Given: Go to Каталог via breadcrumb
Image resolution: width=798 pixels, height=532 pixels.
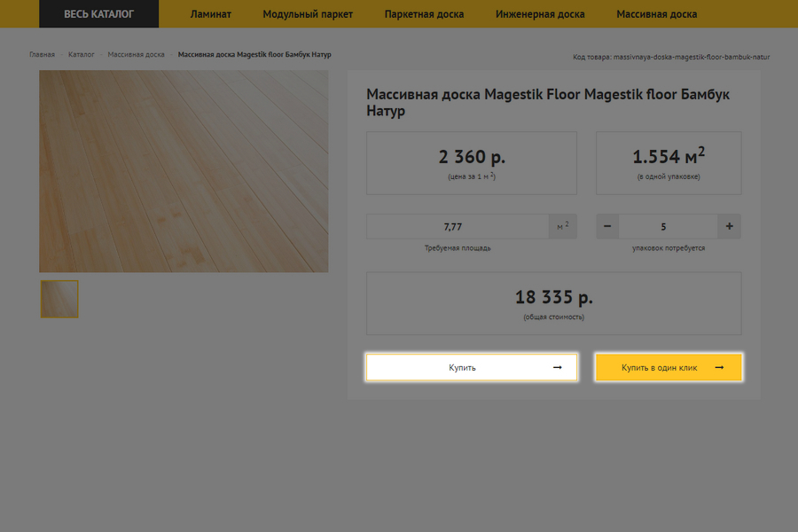Looking at the screenshot, I should (82, 55).
